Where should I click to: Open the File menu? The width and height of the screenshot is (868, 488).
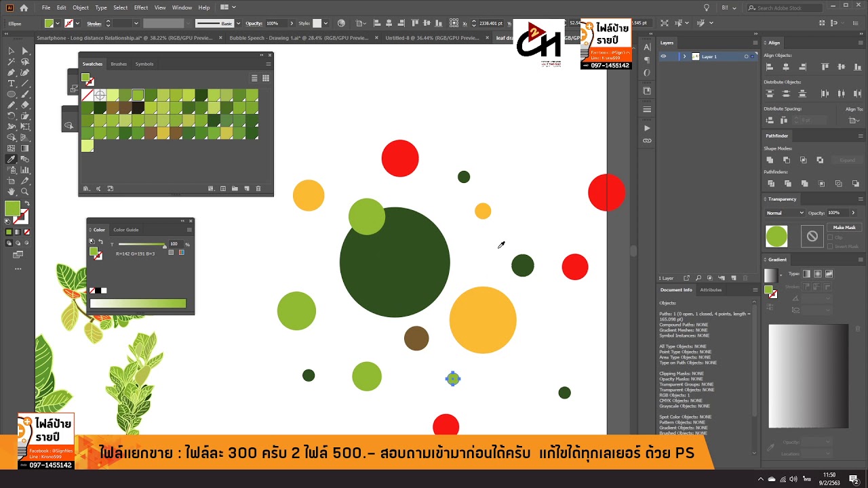coord(46,7)
